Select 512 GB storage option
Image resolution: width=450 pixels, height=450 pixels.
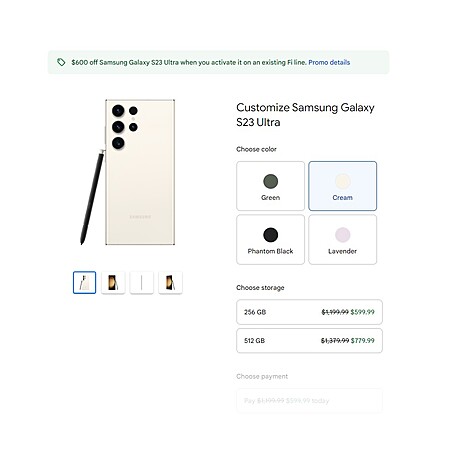(309, 341)
